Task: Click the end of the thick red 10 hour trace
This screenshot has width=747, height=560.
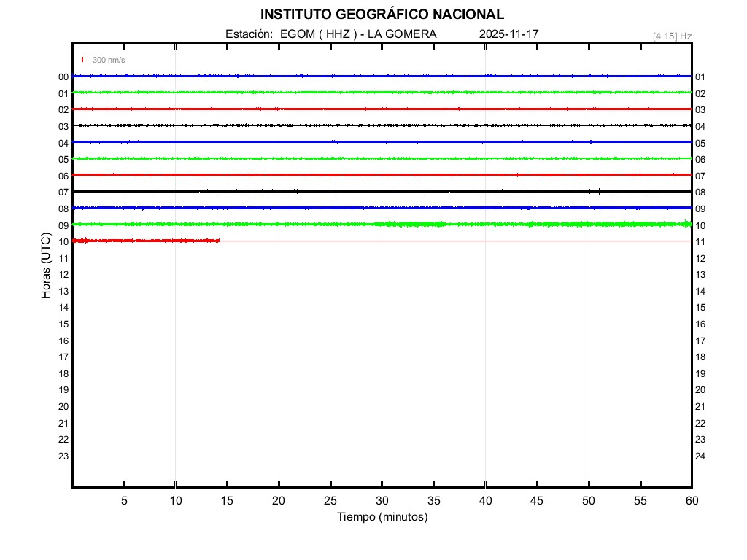Action: (x=218, y=241)
